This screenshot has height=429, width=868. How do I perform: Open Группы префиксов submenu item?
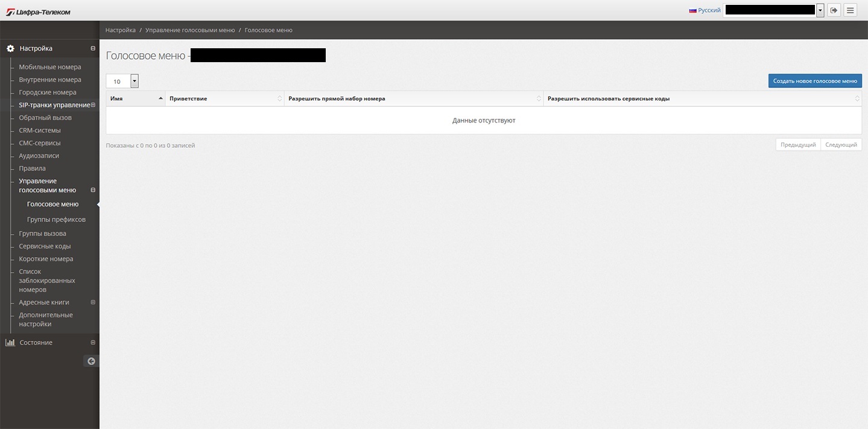57,220
